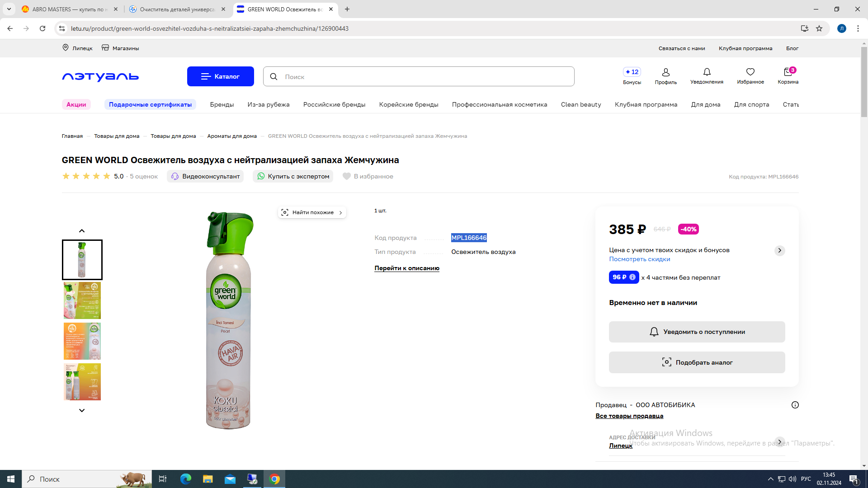Switch to the Очиститель деталей browser tab
The width and height of the screenshot is (868, 488).
177,9
